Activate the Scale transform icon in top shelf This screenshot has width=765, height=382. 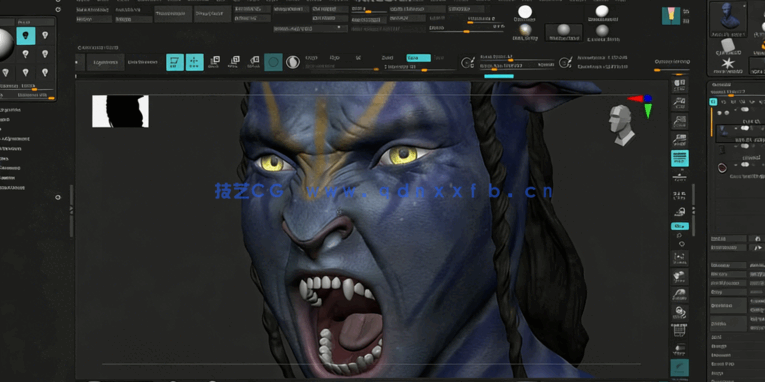point(234,62)
